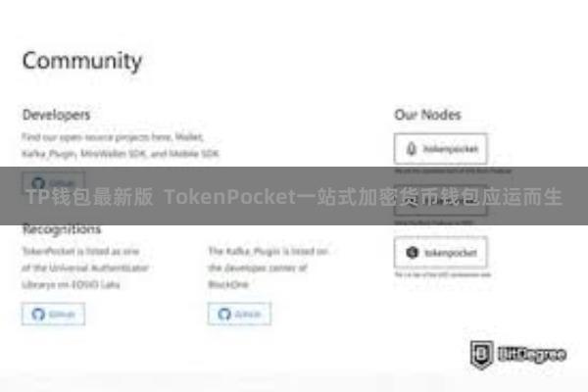The width and height of the screenshot is (588, 392).
Task: Click the Community page heading
Action: click(x=82, y=61)
